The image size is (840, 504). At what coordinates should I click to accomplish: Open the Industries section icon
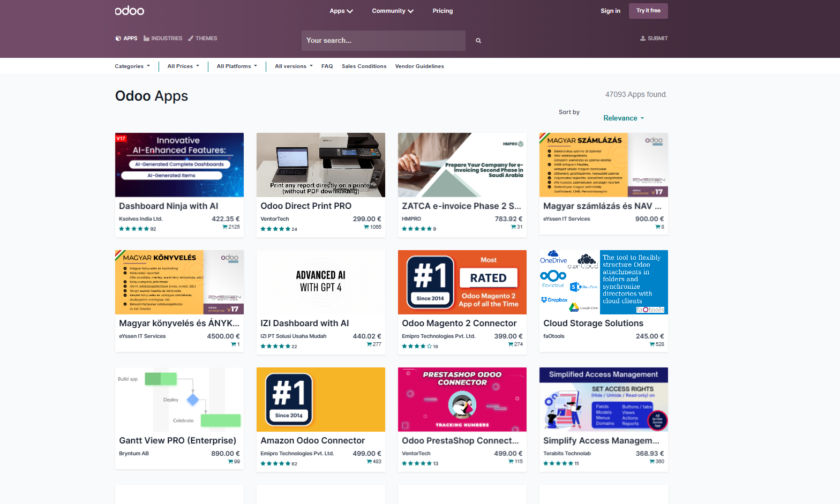click(146, 39)
